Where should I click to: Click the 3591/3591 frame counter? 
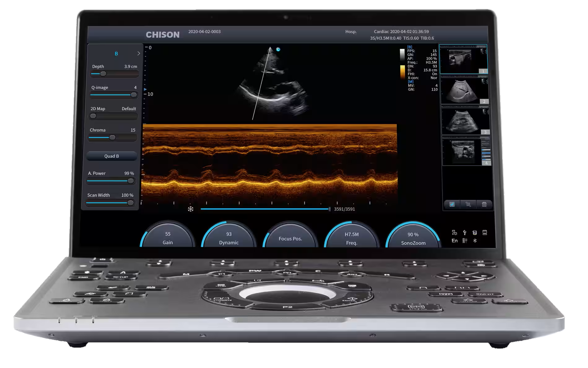tap(344, 209)
